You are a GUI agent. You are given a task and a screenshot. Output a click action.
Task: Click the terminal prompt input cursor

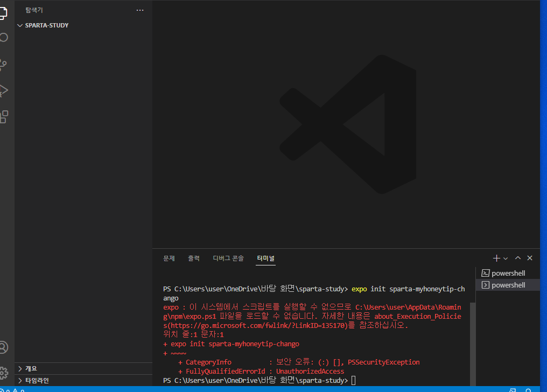353,381
